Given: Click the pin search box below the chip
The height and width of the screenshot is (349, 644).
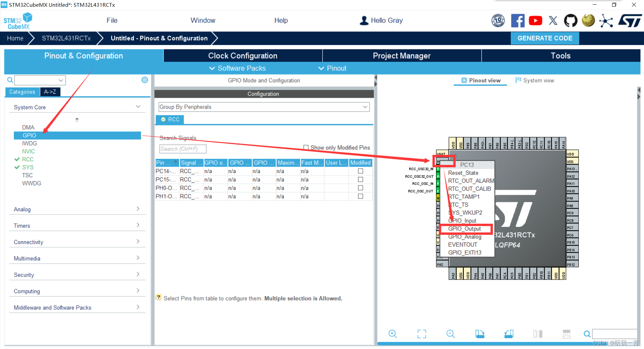Looking at the screenshot, I should click(x=614, y=334).
